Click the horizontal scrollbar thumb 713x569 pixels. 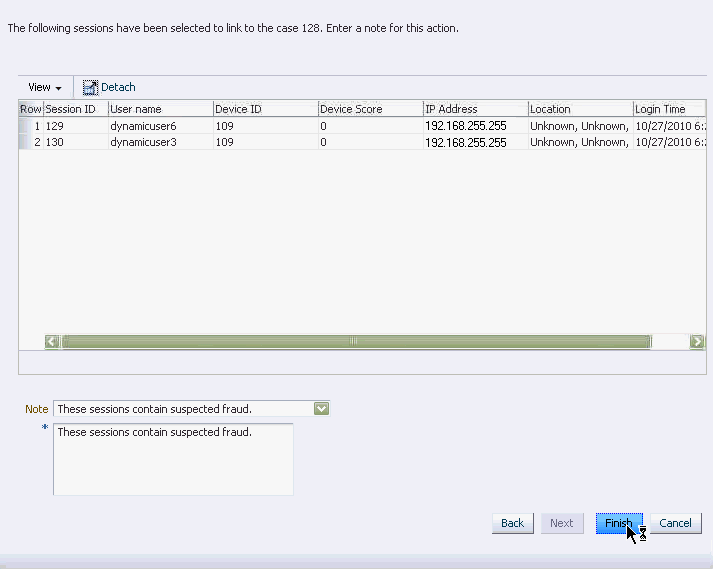[356, 342]
